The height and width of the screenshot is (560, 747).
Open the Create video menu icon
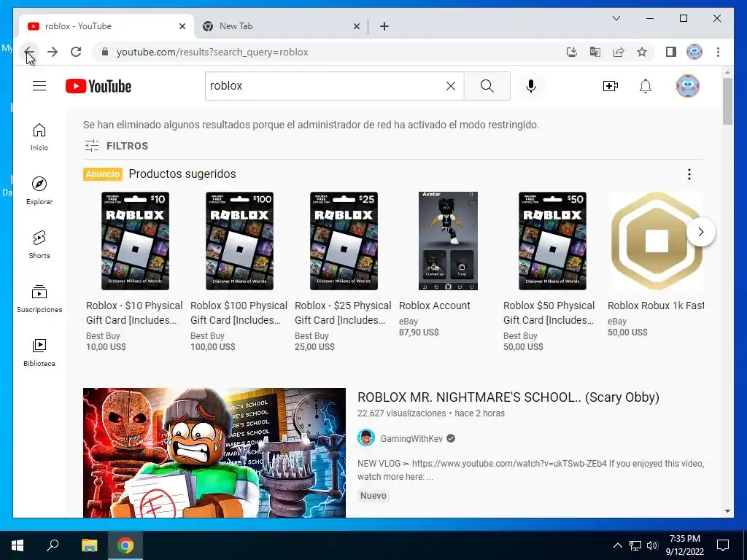(611, 86)
